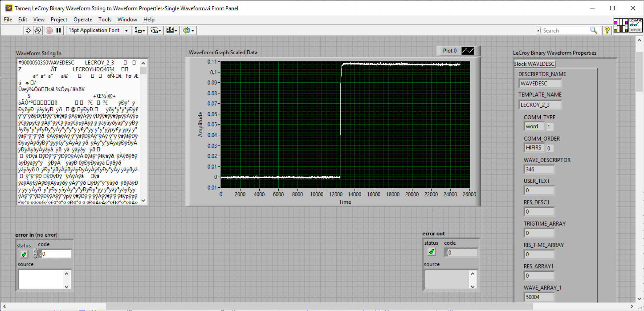The width and height of the screenshot is (644, 311).
Task: Click the Run arrow button
Action: 28,30
